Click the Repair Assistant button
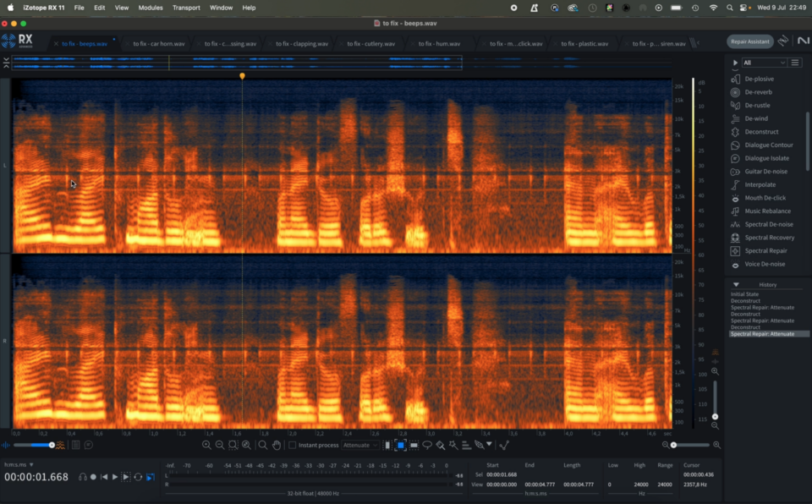Image resolution: width=812 pixels, height=504 pixels. click(749, 41)
